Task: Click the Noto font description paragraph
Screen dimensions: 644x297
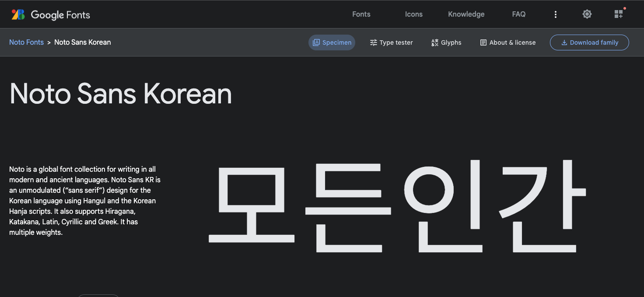Action: click(85, 201)
